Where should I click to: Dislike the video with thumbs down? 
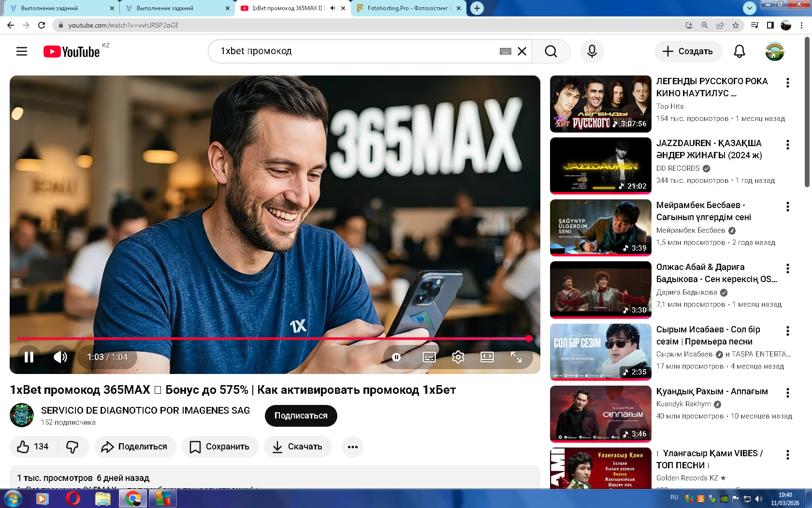pos(72,447)
